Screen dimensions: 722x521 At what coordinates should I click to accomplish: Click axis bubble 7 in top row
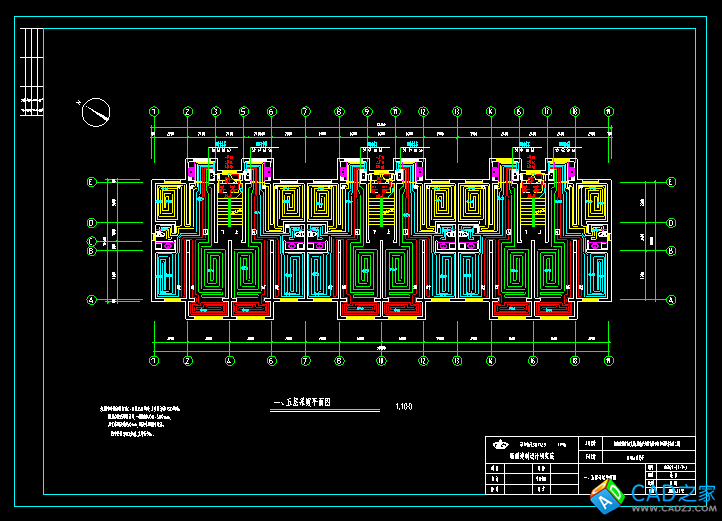point(304,111)
